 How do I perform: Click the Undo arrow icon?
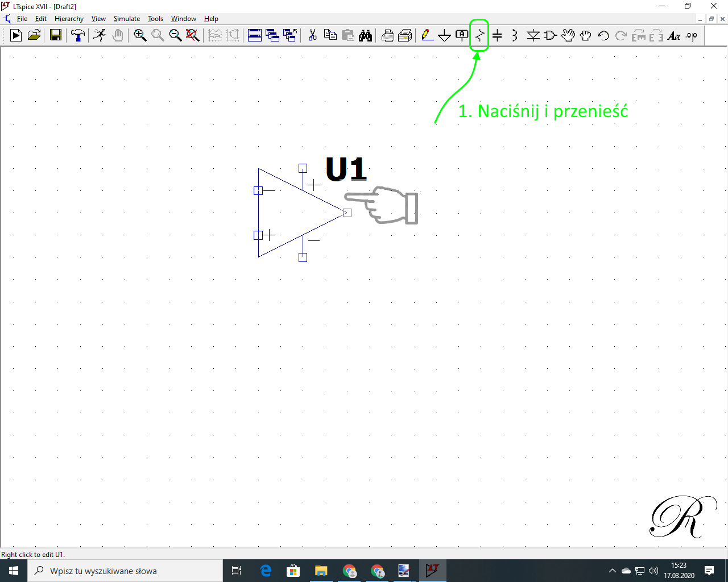point(603,36)
